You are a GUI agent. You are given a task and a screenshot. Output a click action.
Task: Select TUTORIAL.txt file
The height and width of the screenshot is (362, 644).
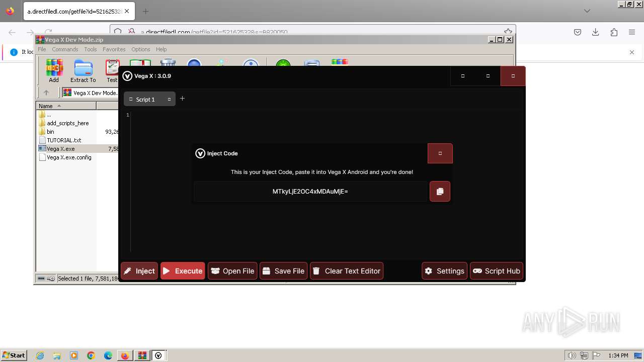(x=60, y=140)
